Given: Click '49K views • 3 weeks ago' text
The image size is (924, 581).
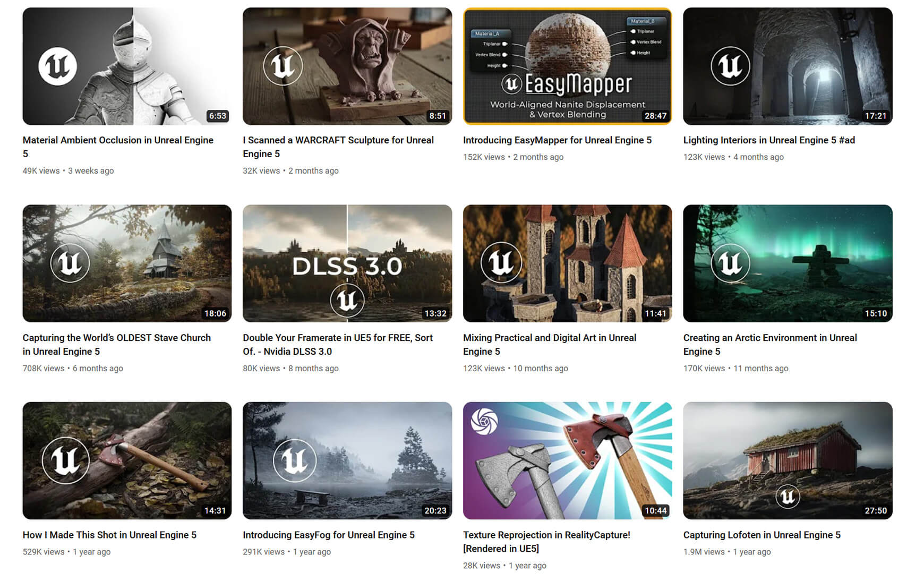Looking at the screenshot, I should click(68, 170).
